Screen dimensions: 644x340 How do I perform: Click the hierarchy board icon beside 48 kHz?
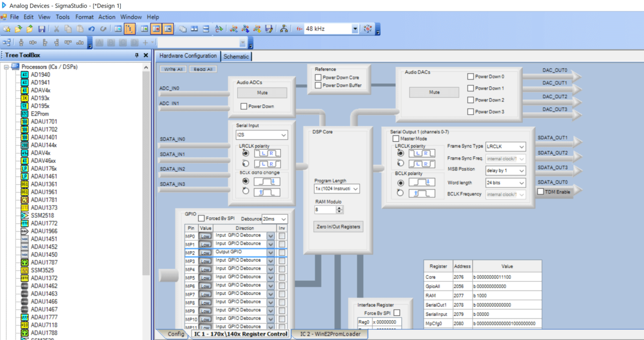point(284,28)
